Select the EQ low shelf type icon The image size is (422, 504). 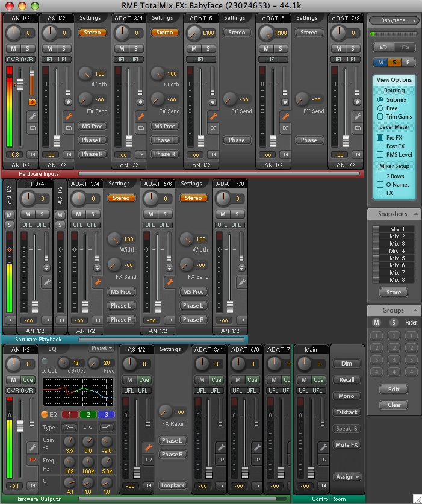coord(69,427)
